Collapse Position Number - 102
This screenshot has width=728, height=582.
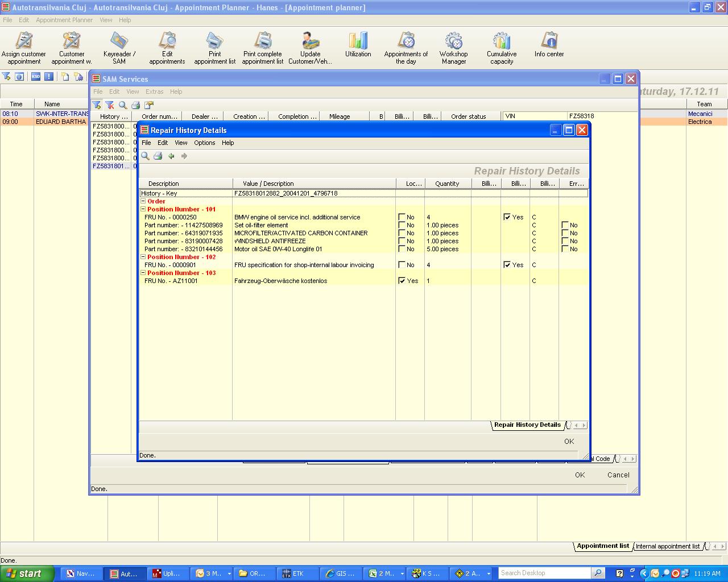(x=143, y=257)
